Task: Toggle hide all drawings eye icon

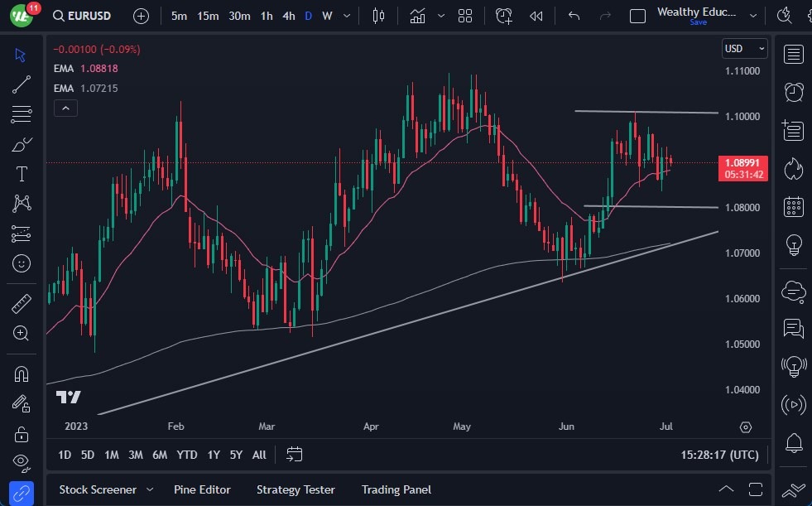Action: (x=22, y=461)
